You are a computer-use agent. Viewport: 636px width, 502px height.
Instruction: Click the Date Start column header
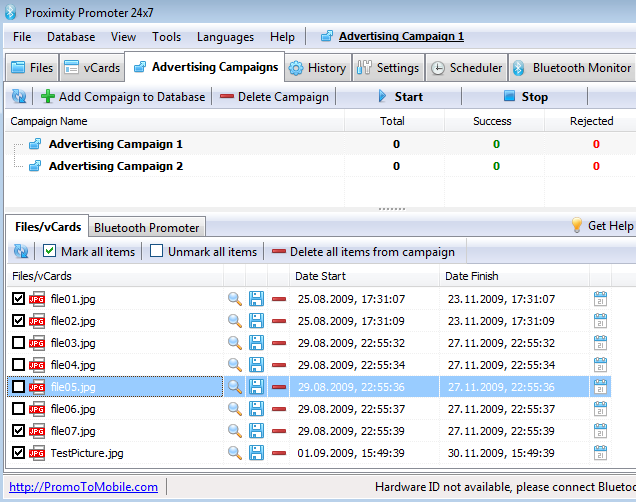click(x=320, y=276)
